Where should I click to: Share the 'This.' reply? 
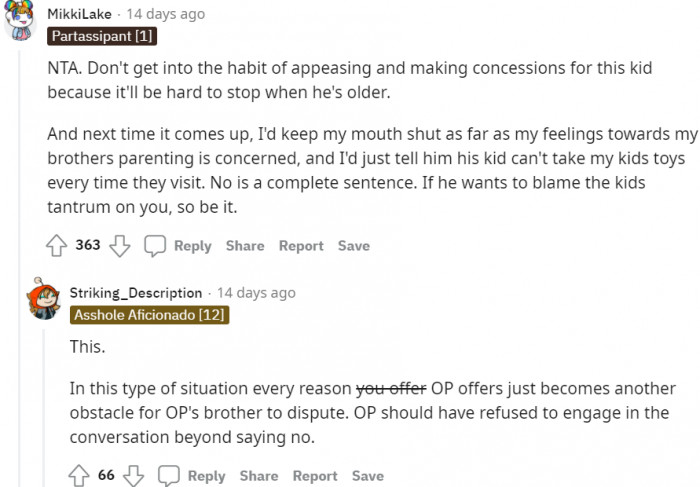click(258, 476)
